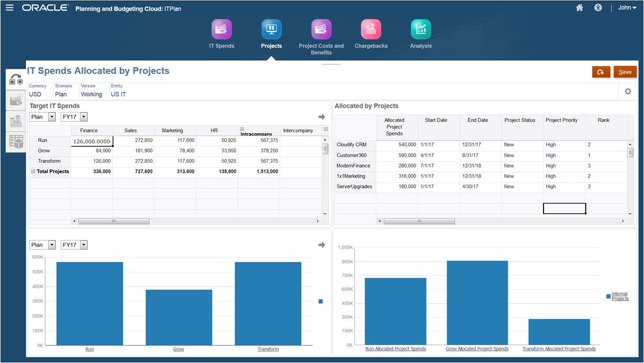
Task: Click the Save button
Action: [x=625, y=72]
